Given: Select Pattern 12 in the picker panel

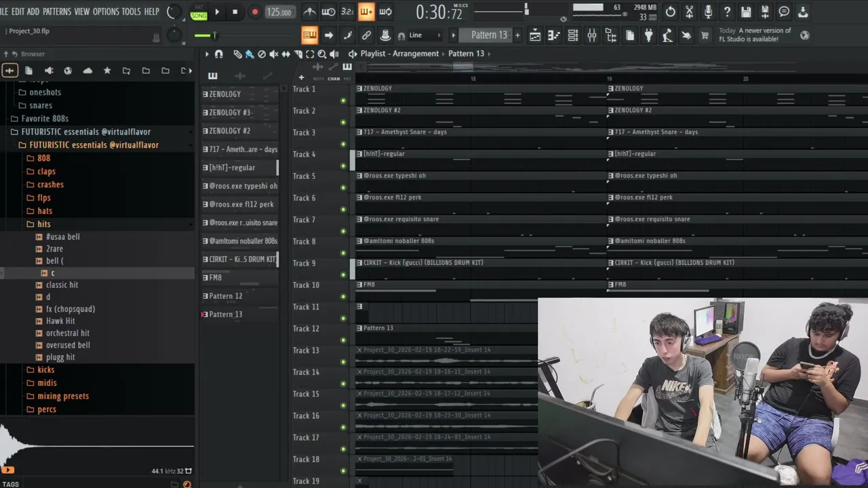Looking at the screenshot, I should (240, 296).
